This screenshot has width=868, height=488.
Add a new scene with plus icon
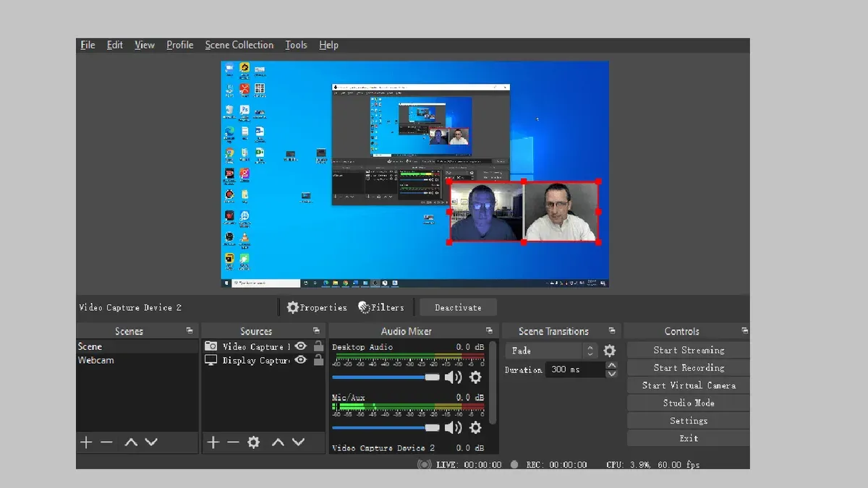pos(86,442)
